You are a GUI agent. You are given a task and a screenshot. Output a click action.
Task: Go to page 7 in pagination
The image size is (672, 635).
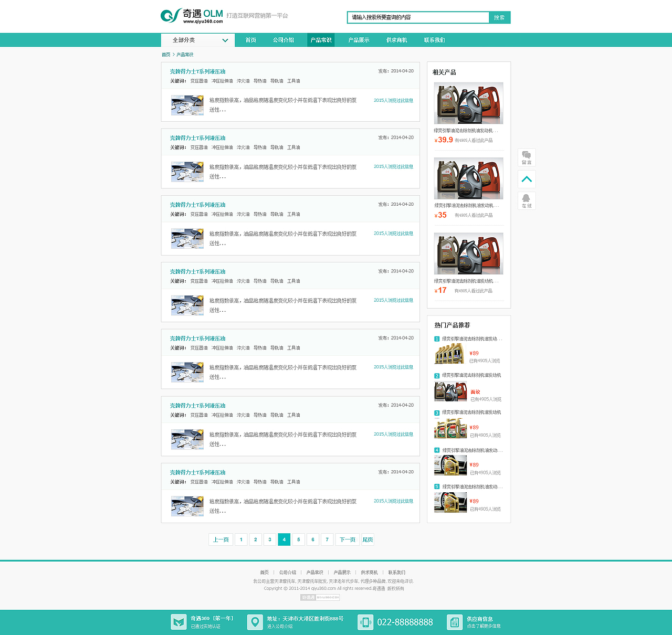coord(327,539)
